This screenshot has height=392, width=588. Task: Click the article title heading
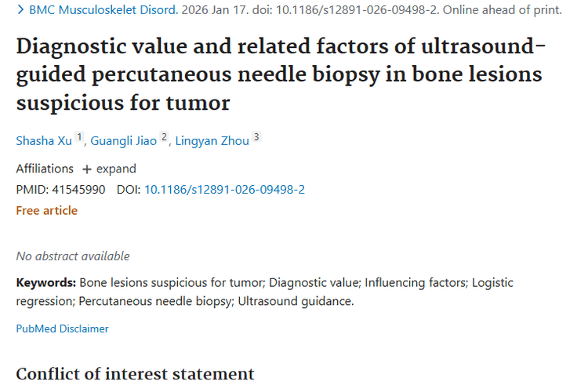[278, 74]
